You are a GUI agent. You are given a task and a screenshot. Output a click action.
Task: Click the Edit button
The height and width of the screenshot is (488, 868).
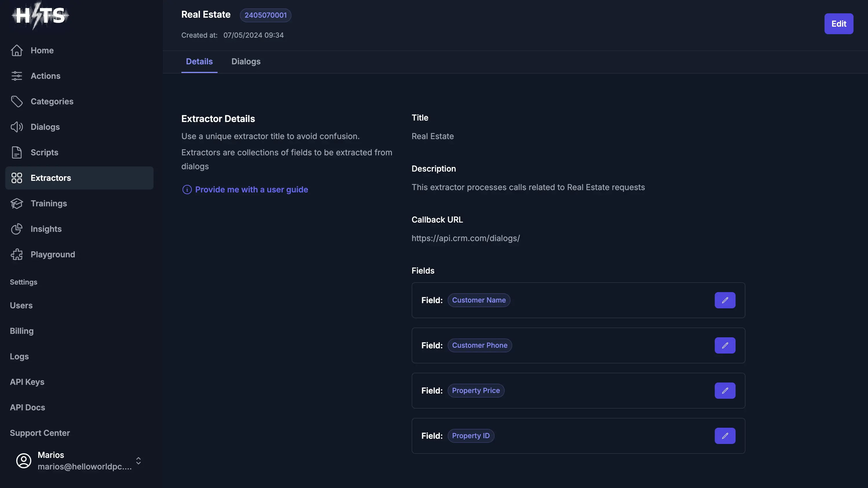(x=839, y=23)
